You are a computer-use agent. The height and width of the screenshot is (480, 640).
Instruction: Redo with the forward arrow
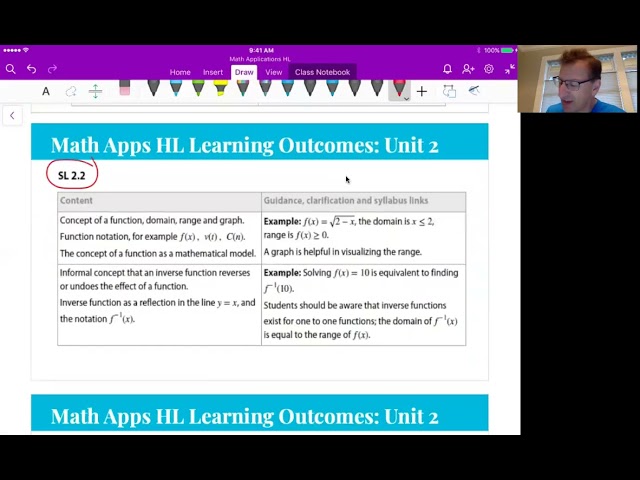coord(52,69)
